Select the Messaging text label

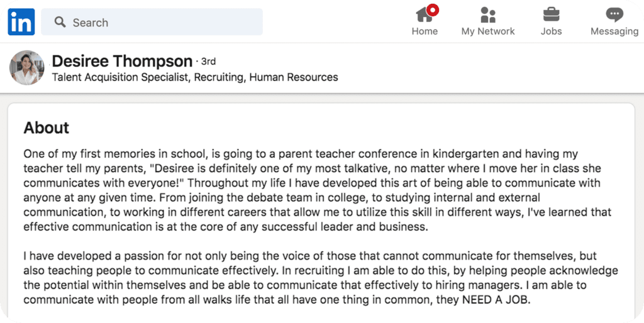coord(614,31)
